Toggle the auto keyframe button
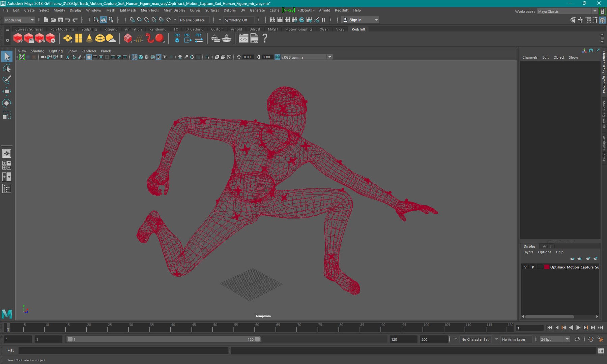Screen dimensions: 607x364 click(x=591, y=339)
